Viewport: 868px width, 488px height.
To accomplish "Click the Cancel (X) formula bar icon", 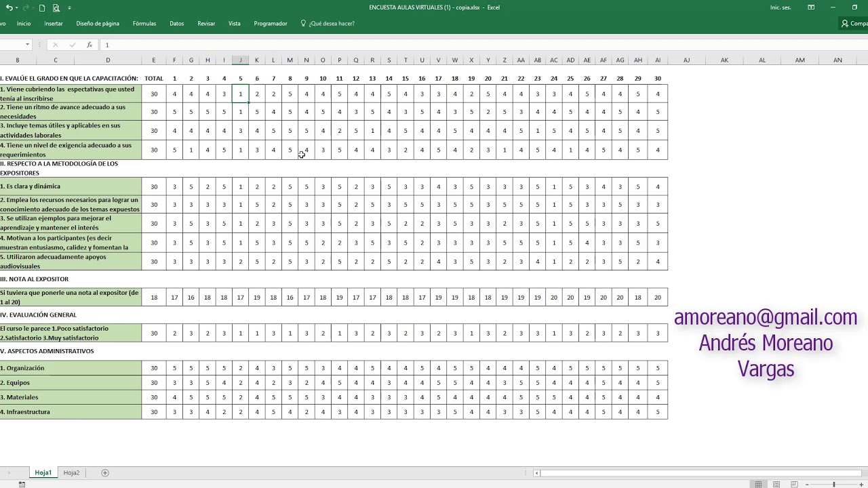I will tap(56, 45).
